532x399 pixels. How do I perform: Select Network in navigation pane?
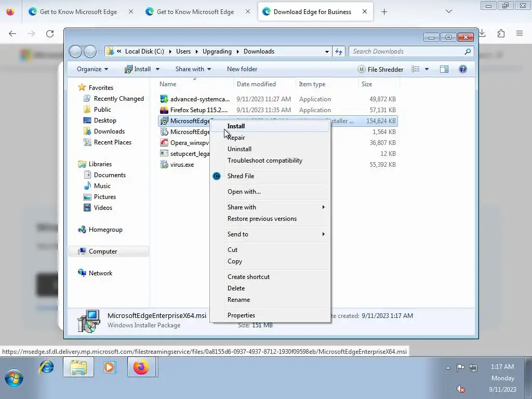(100, 273)
